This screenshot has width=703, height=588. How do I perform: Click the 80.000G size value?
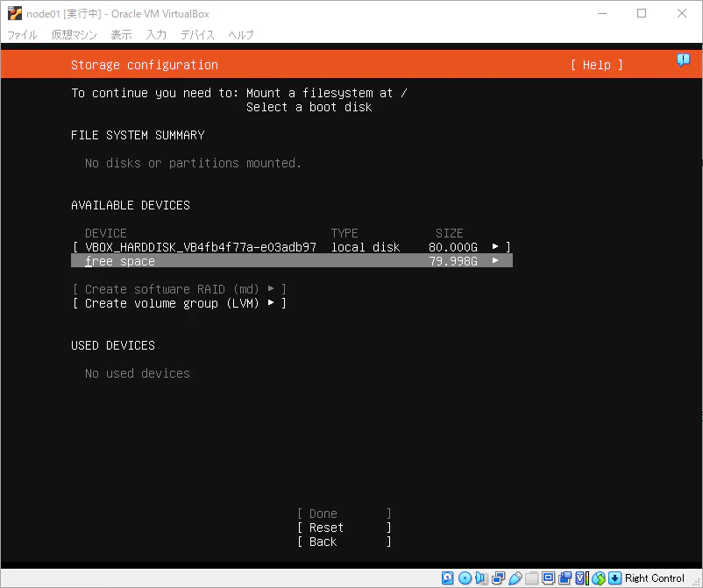point(453,247)
